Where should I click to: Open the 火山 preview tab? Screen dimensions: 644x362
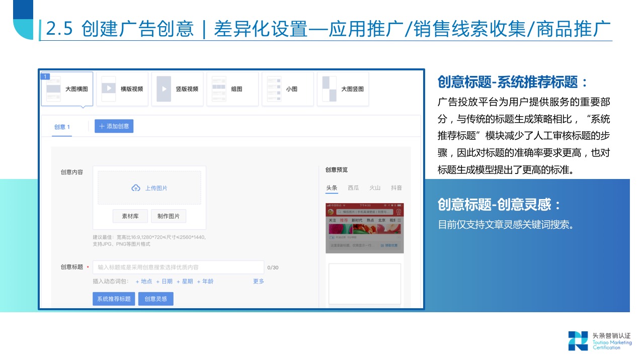click(x=375, y=188)
